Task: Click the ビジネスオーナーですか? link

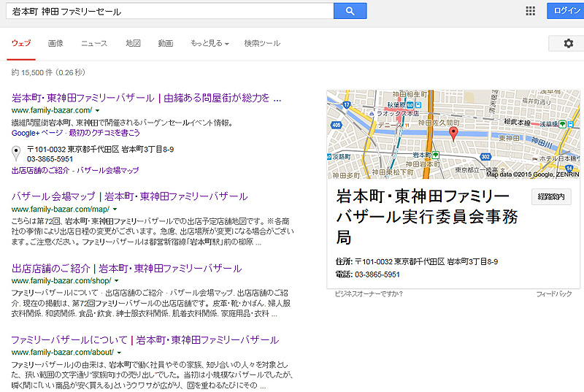Action: (x=369, y=293)
